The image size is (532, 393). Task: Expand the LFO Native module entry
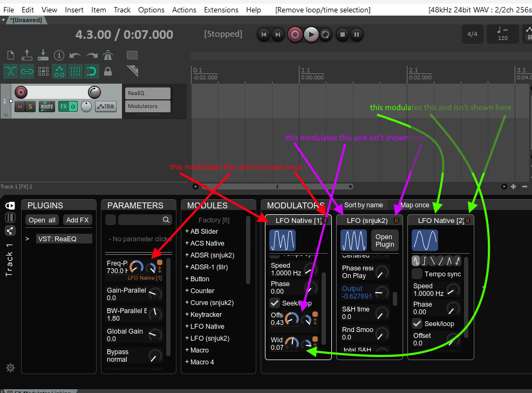[204, 326]
